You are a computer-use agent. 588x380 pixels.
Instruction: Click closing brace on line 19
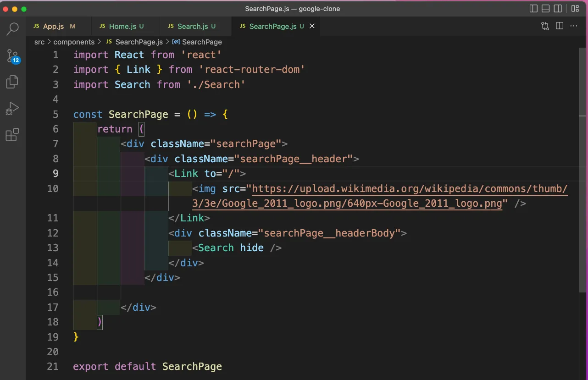(76, 337)
